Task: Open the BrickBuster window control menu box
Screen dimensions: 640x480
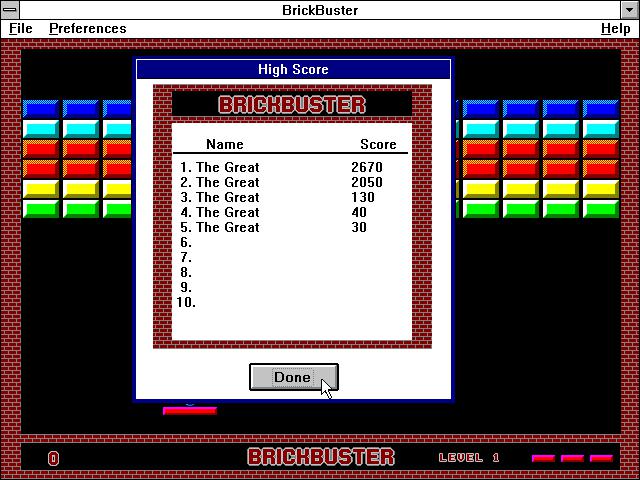Action: (x=10, y=10)
